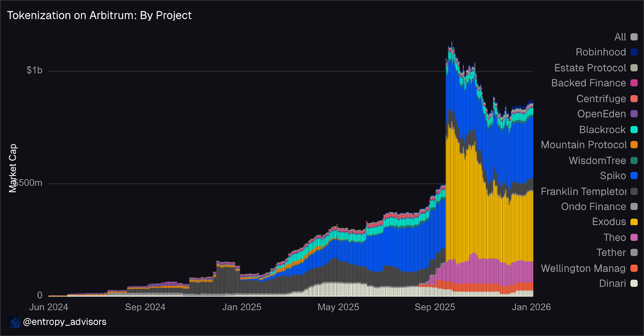
Task: Toggle Backed Finance pink legend square
Action: (x=634, y=83)
